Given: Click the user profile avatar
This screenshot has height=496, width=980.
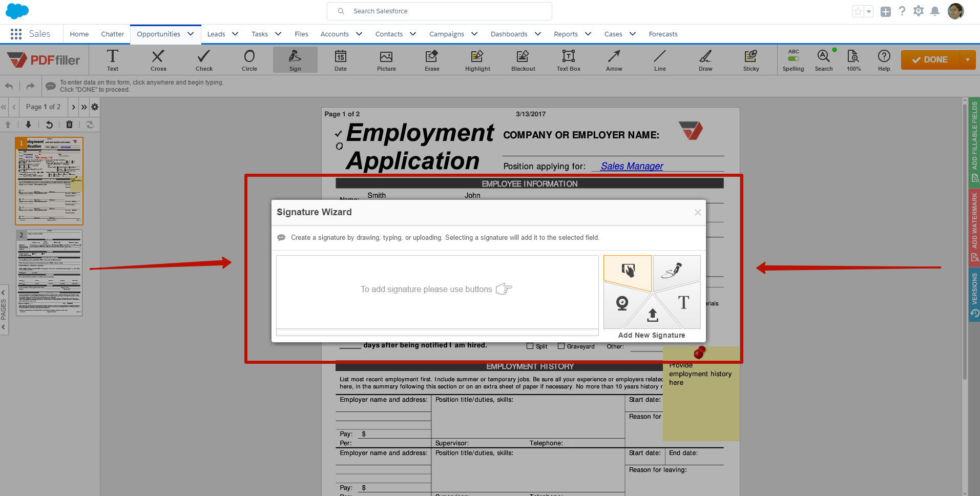Looking at the screenshot, I should click(x=956, y=11).
